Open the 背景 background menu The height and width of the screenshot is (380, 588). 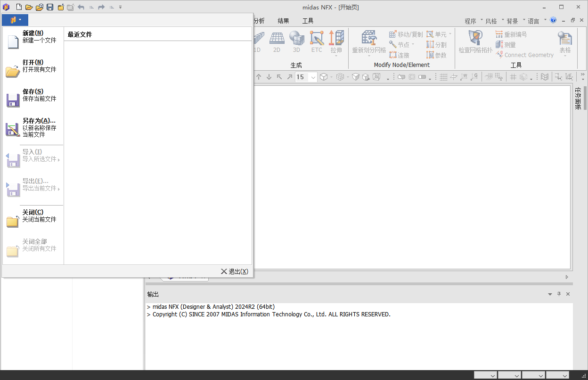[x=515, y=21]
